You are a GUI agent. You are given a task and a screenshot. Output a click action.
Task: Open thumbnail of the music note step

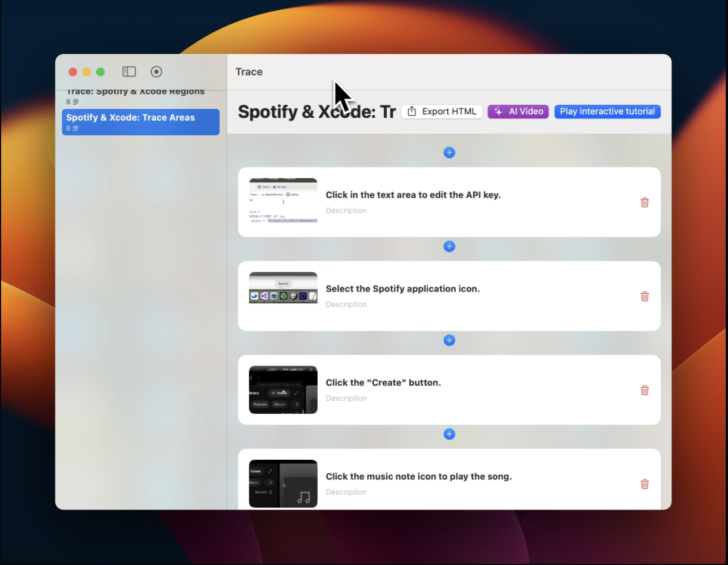coord(283,484)
